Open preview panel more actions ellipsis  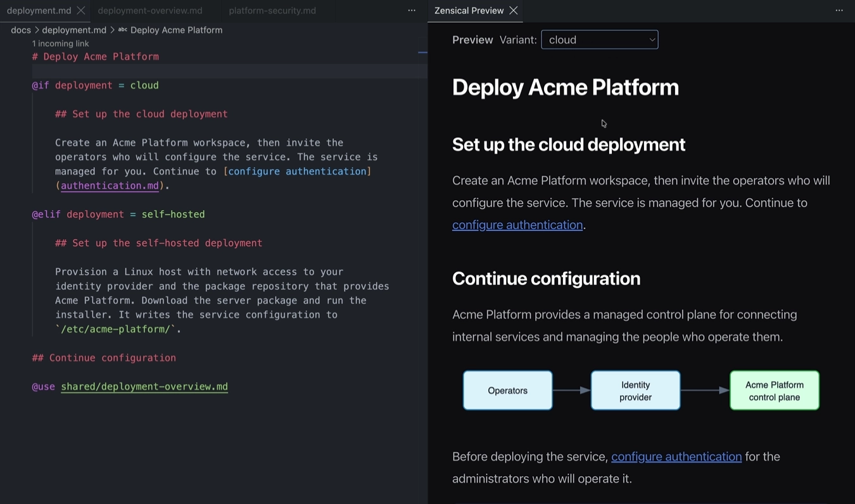click(839, 11)
